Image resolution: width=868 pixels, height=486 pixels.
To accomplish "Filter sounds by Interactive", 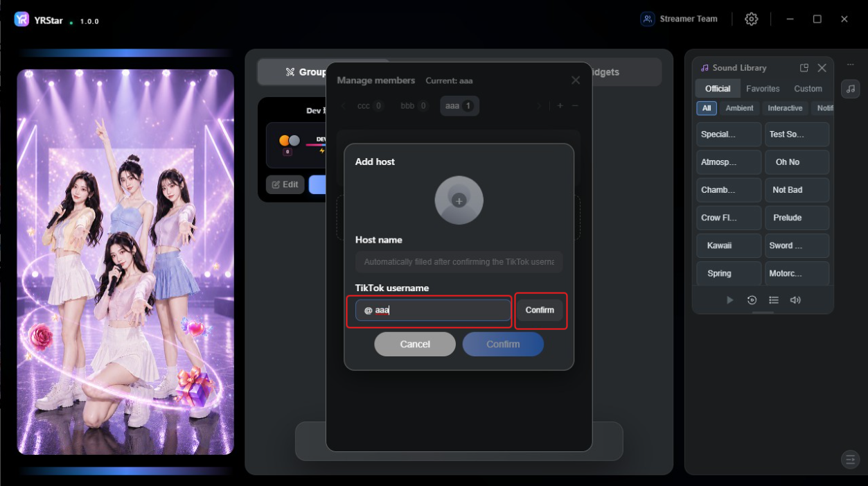I will coord(785,108).
